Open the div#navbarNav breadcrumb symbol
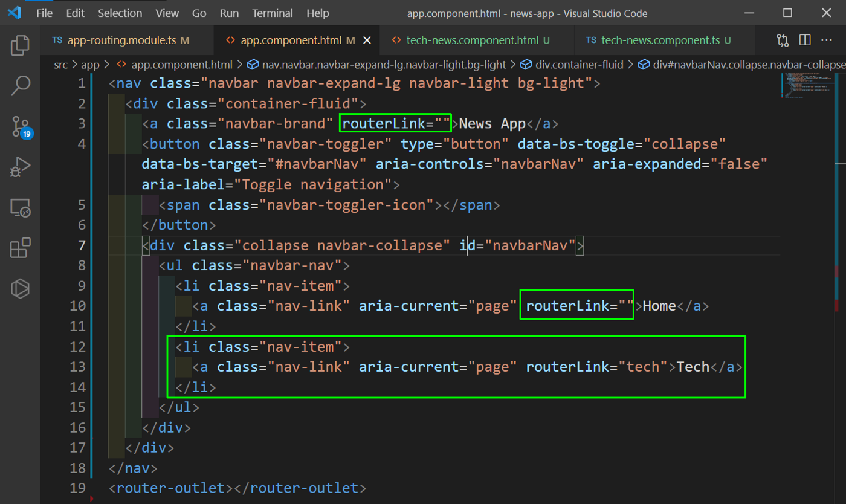This screenshot has width=846, height=504. point(742,64)
